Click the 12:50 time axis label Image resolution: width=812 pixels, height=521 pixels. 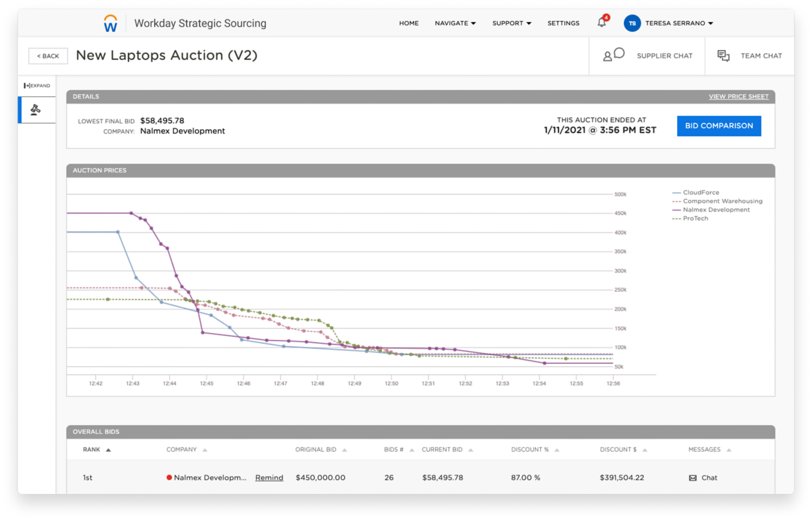(x=391, y=384)
